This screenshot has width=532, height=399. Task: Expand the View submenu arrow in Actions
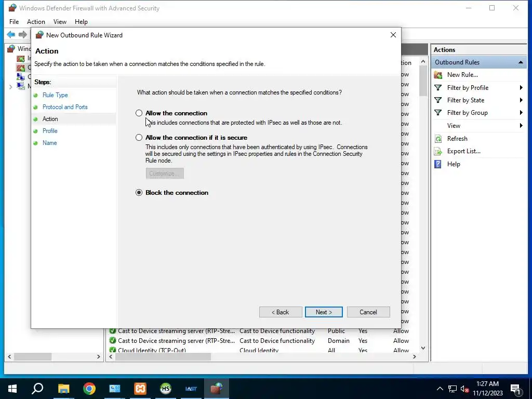pyautogui.click(x=521, y=126)
